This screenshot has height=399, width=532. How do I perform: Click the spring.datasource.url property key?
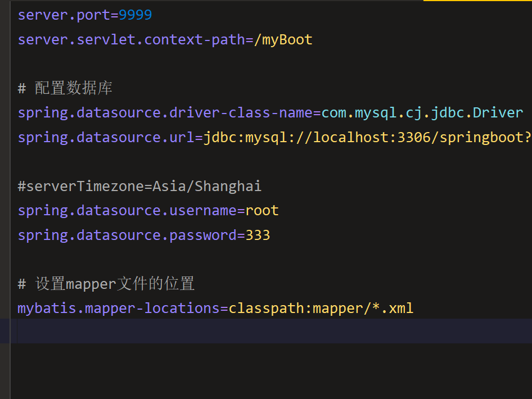tap(106, 138)
